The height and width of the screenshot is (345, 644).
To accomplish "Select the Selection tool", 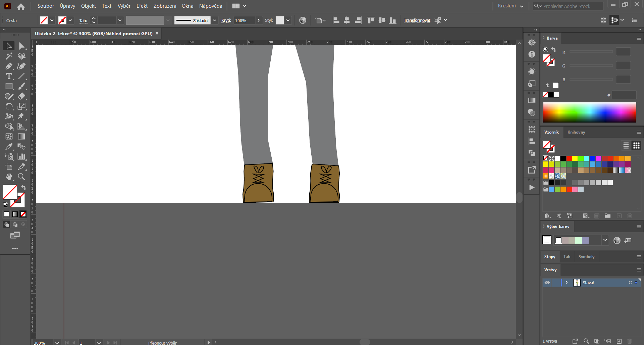I will (x=9, y=46).
